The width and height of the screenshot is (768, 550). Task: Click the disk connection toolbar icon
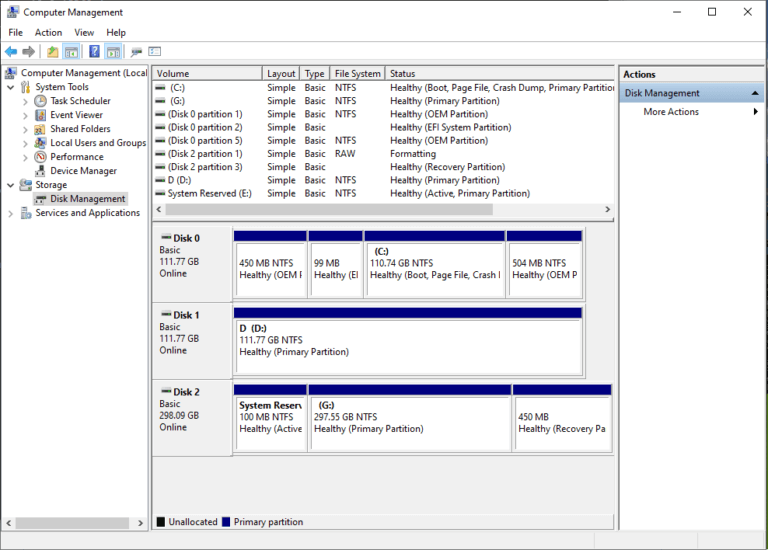(136, 51)
